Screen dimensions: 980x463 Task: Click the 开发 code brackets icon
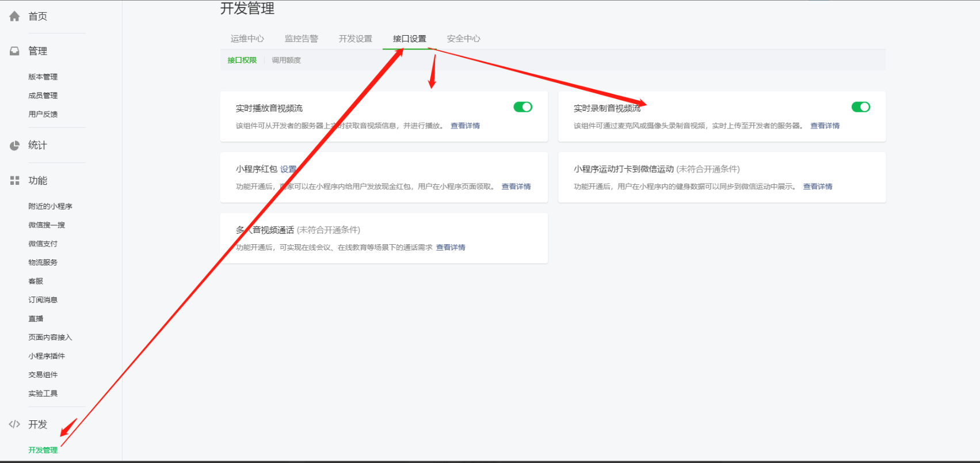14,424
